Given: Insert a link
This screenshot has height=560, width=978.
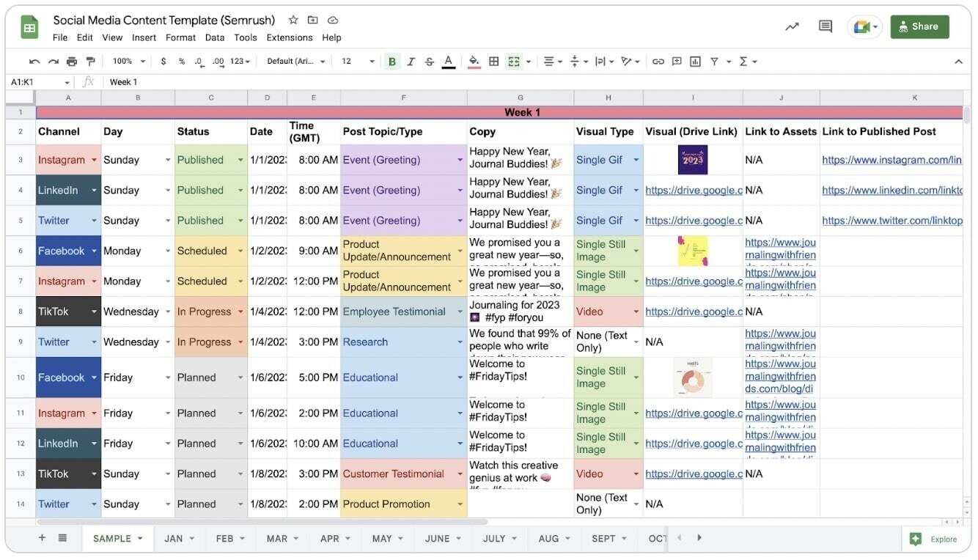Looking at the screenshot, I should (658, 62).
